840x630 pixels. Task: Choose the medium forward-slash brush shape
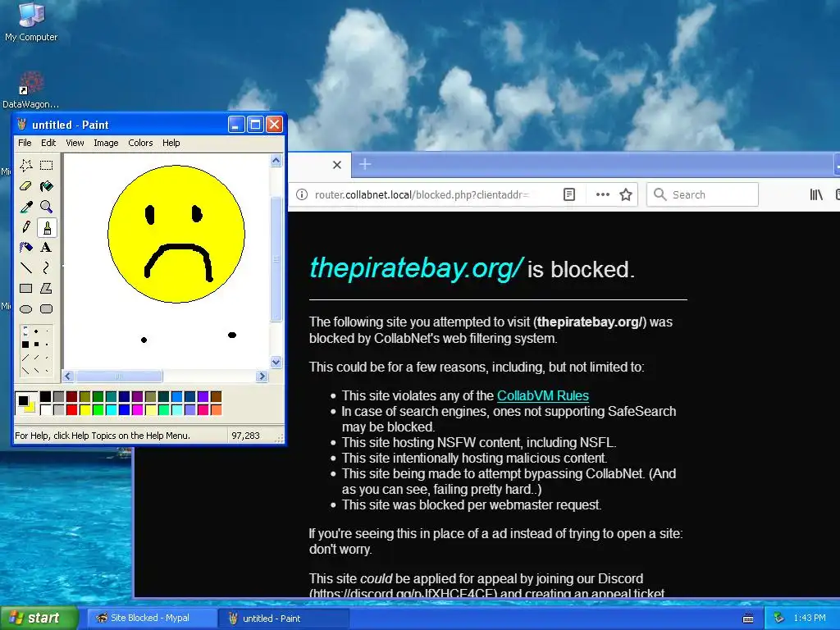(36, 358)
